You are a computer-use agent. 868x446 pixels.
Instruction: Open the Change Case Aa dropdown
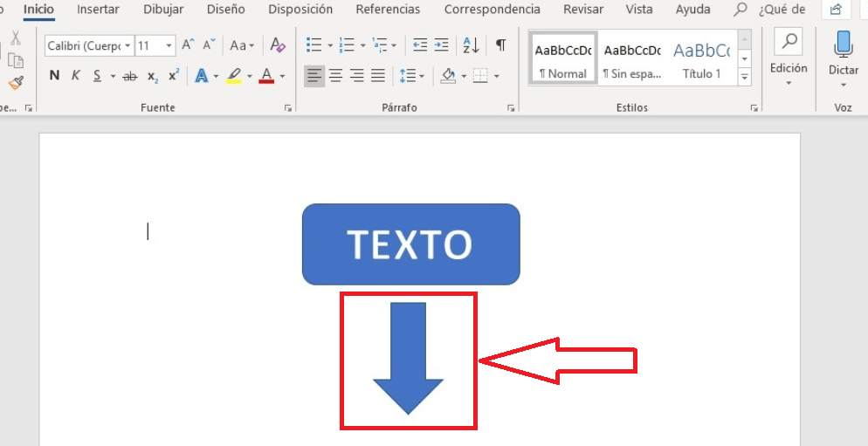click(242, 45)
